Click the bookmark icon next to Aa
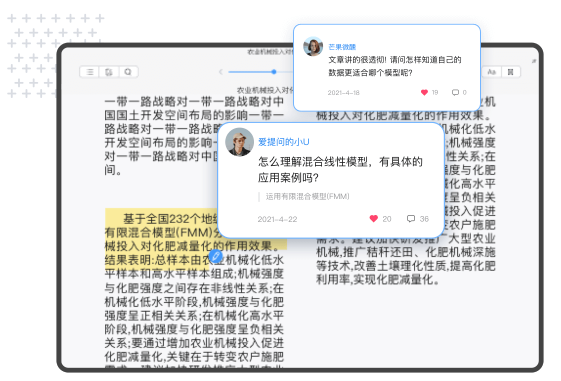Image resolution: width=561 pixels, height=381 pixels. click(511, 72)
